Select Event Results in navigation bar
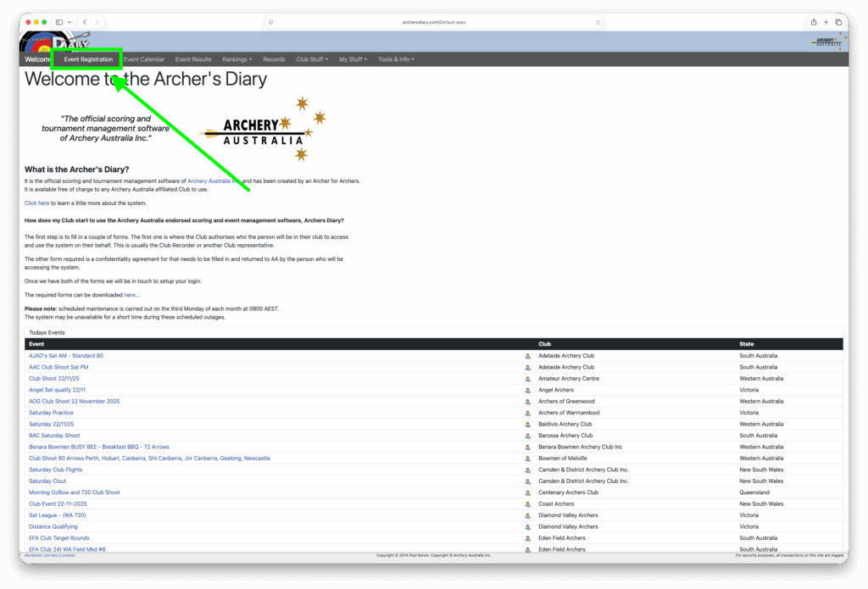Image resolution: width=868 pixels, height=589 pixels. 193,59
